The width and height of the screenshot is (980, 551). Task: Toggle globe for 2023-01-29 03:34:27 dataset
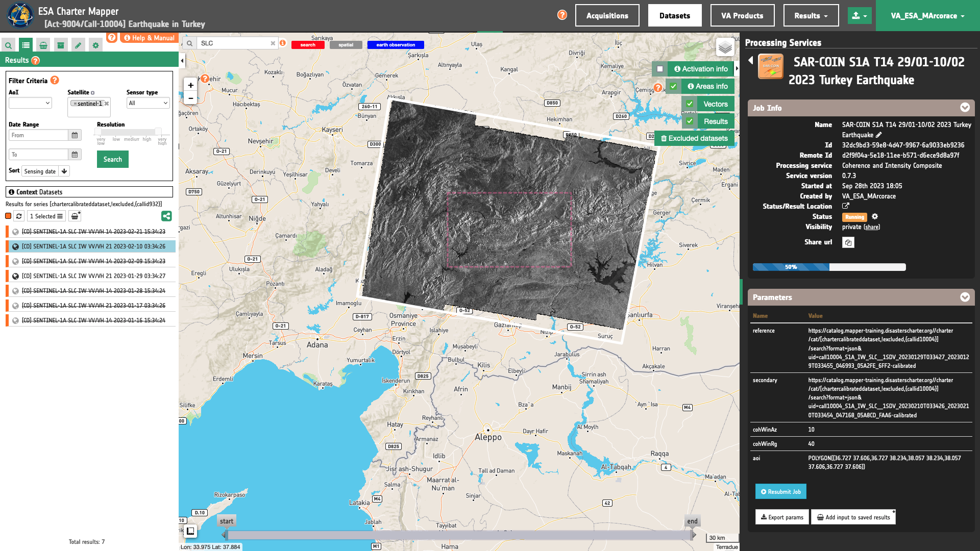click(x=15, y=276)
